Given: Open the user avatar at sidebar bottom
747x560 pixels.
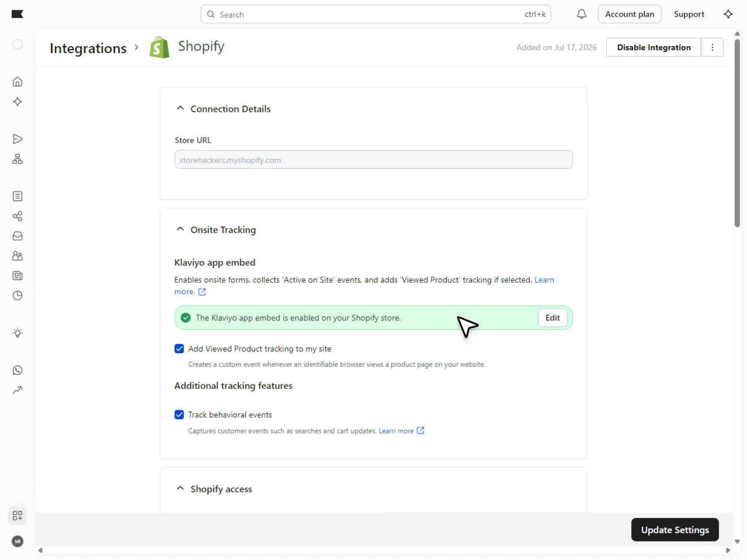Looking at the screenshot, I should pyautogui.click(x=17, y=541).
